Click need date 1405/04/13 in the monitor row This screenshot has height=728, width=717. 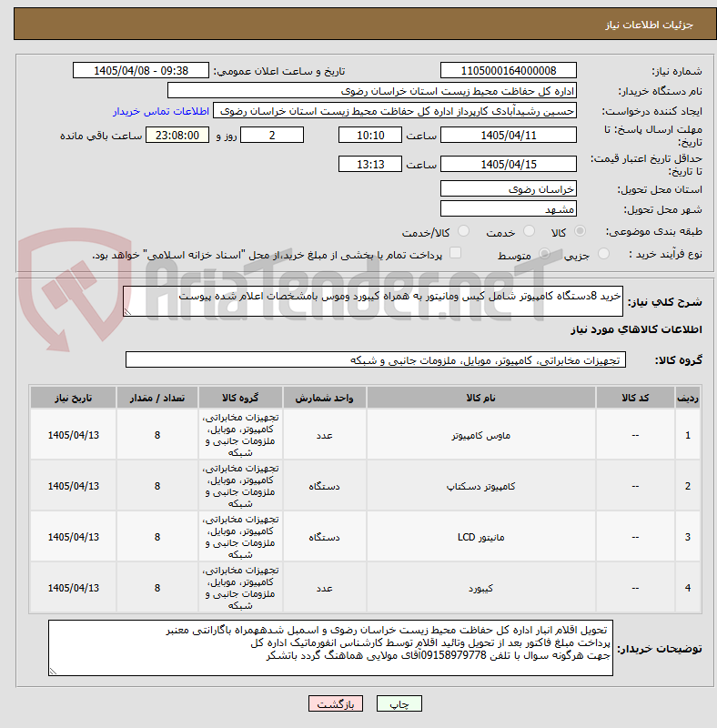click(73, 537)
